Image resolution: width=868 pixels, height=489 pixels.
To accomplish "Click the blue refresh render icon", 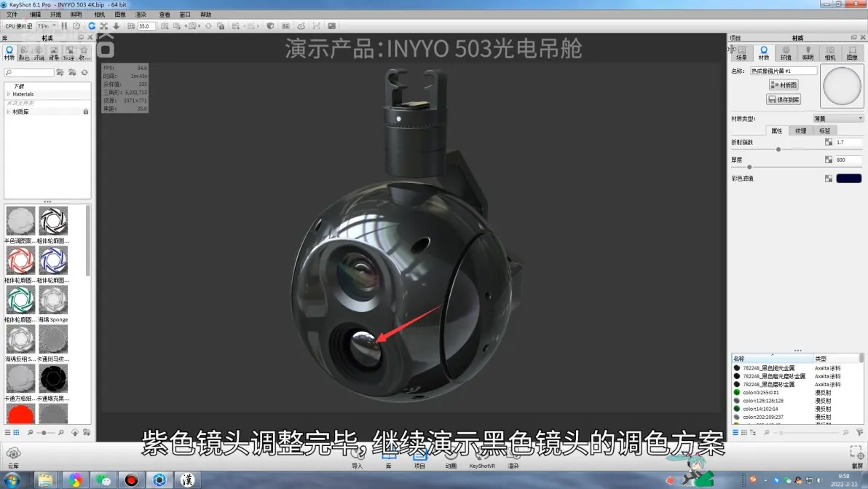I will pyautogui.click(x=91, y=26).
